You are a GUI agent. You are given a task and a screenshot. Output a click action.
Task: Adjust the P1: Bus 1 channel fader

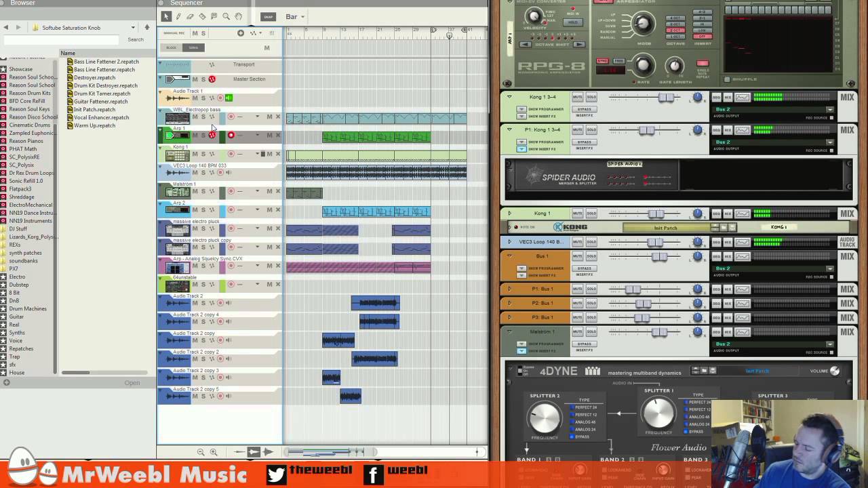(x=633, y=289)
